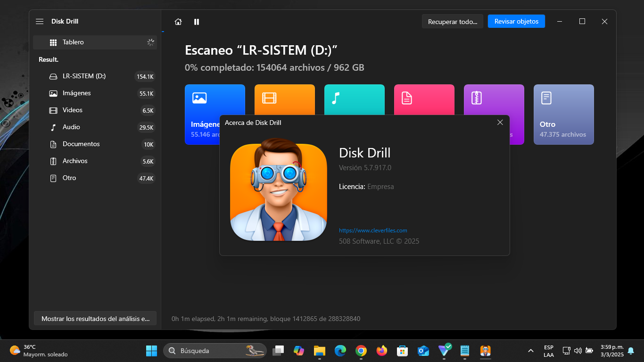Open Documentos in the sidebar
The height and width of the screenshot is (362, 644).
tap(95, 144)
